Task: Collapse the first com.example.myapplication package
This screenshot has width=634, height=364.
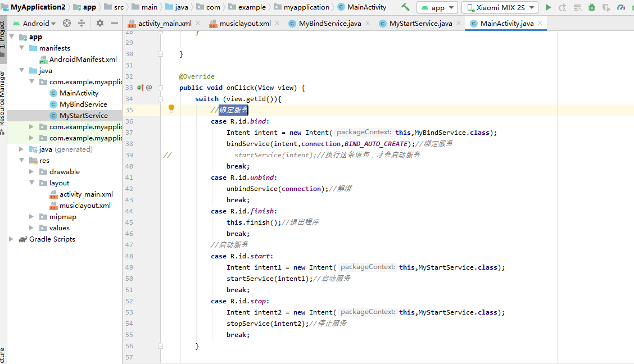Action: pos(31,81)
